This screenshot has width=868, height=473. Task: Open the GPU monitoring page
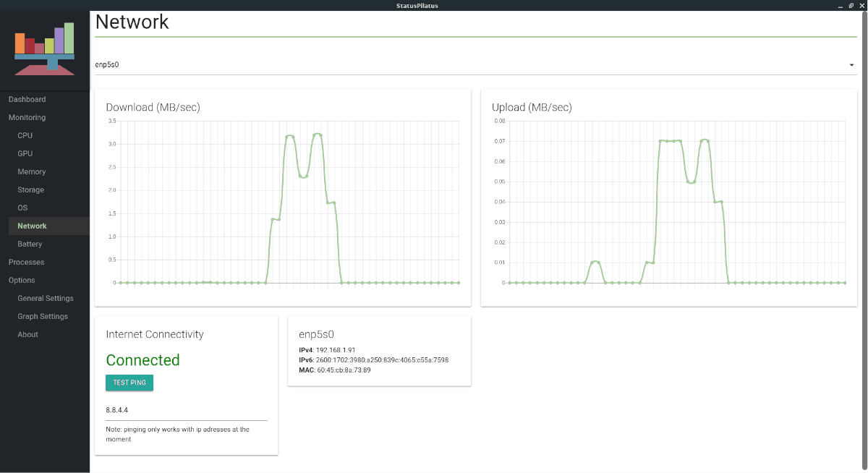click(x=25, y=153)
